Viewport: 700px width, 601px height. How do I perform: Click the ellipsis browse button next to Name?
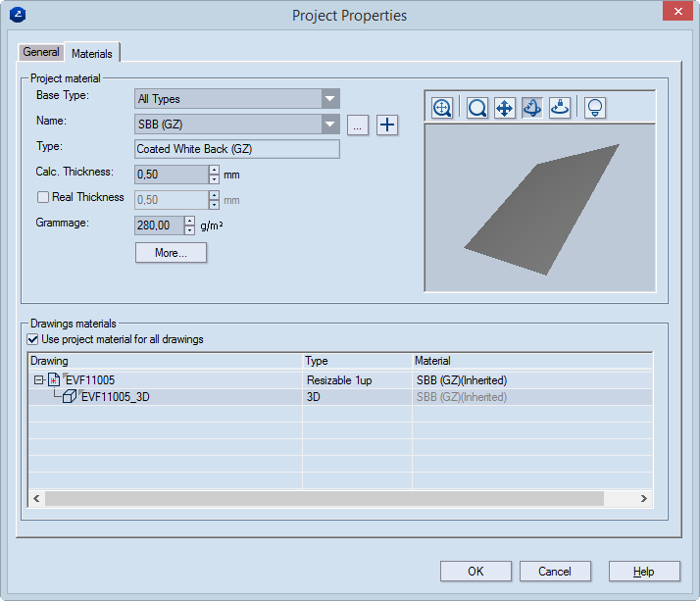click(x=358, y=125)
